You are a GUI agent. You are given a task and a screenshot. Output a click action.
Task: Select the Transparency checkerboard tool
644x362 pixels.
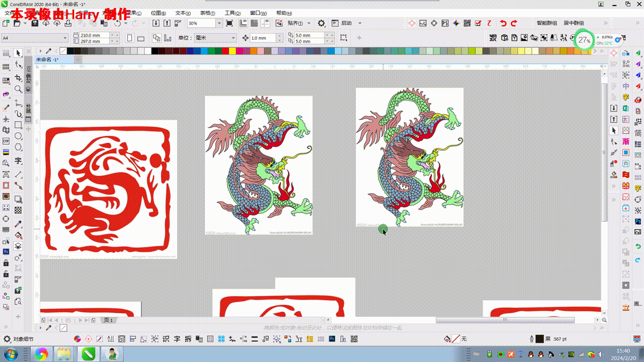tap(18, 211)
